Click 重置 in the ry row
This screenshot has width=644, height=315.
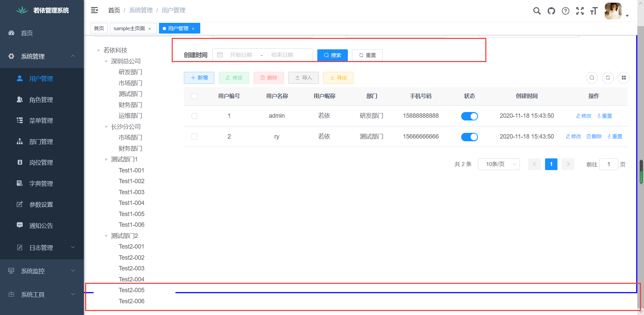(x=615, y=137)
